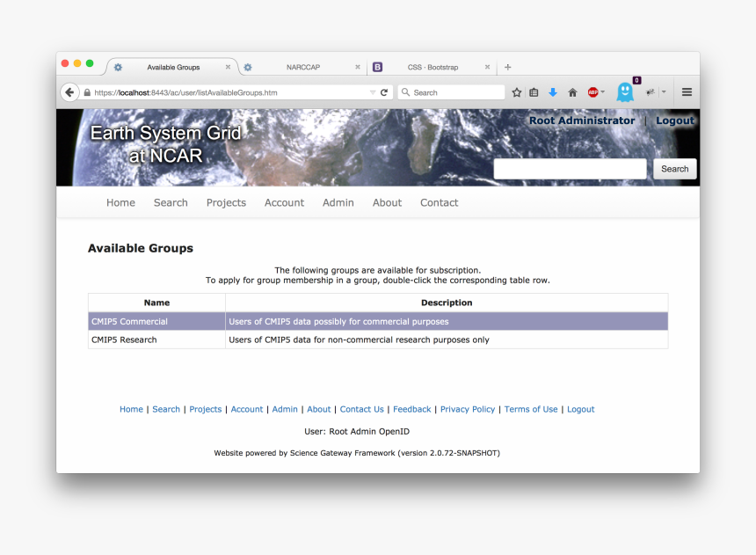Open the Adblock Plus dropdown arrow

click(x=603, y=91)
